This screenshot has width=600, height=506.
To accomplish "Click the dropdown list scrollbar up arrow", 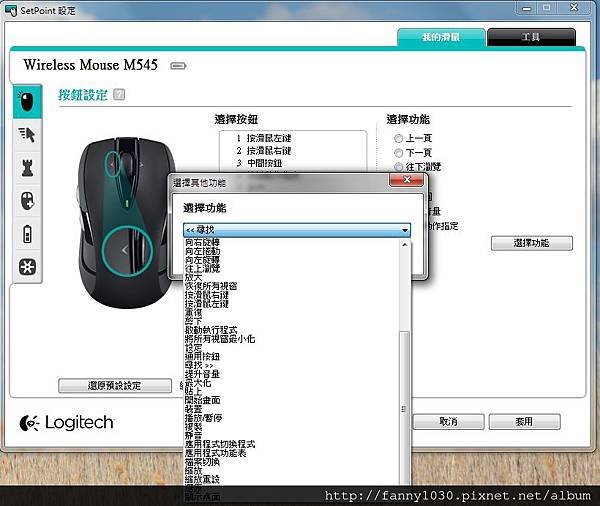I will [x=404, y=244].
